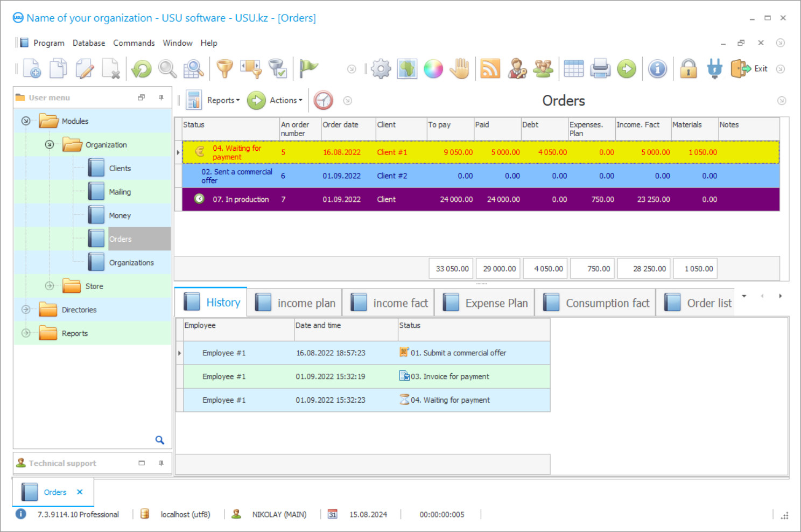
Task: Open the RSS feed tool
Action: [490, 68]
